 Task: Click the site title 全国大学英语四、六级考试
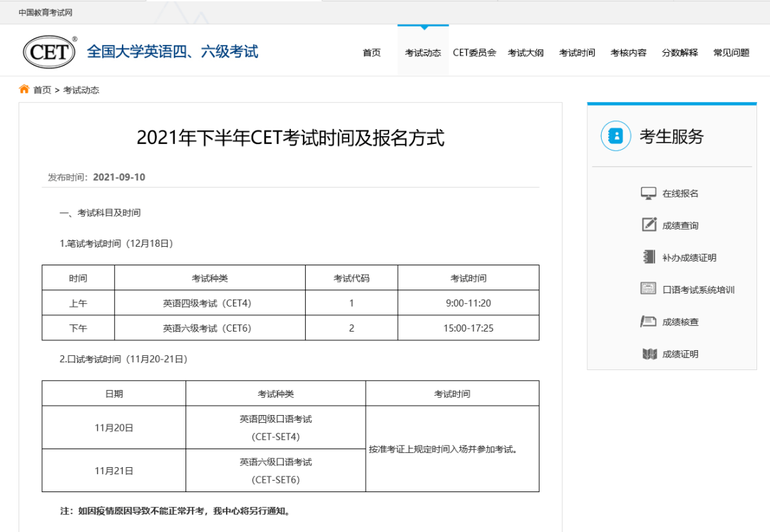click(173, 51)
